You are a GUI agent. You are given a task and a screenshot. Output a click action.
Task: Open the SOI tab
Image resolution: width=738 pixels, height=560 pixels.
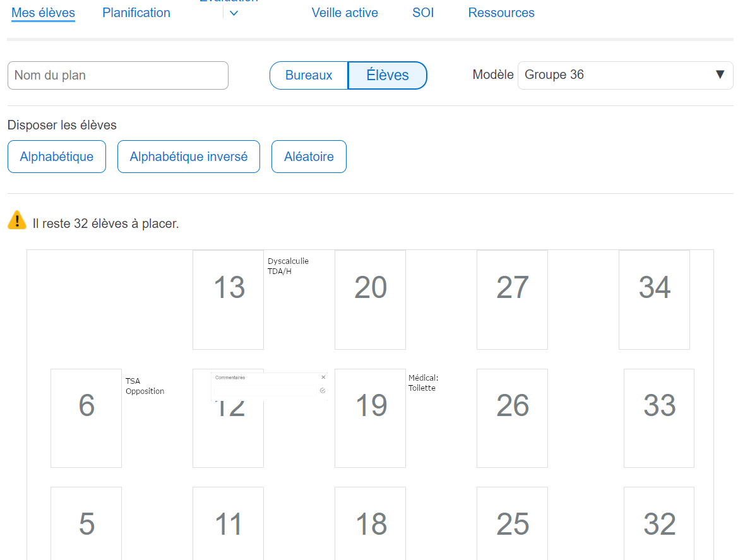423,13
